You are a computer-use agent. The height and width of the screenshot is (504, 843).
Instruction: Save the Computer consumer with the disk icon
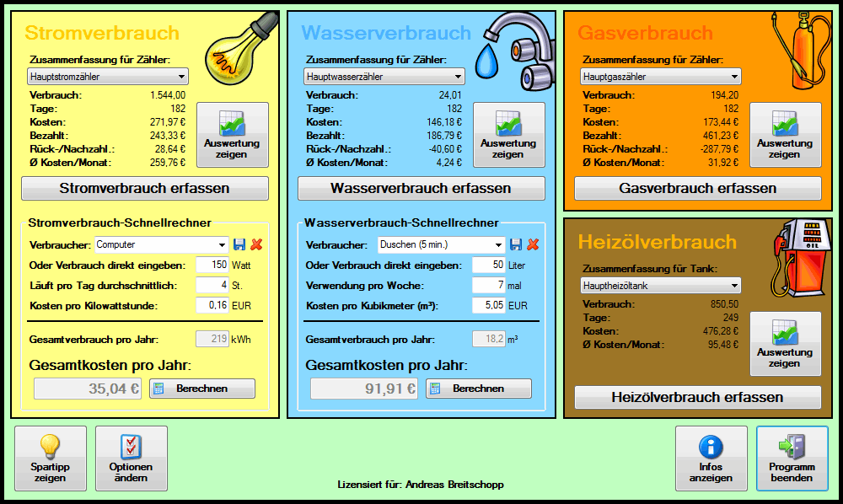tap(240, 243)
